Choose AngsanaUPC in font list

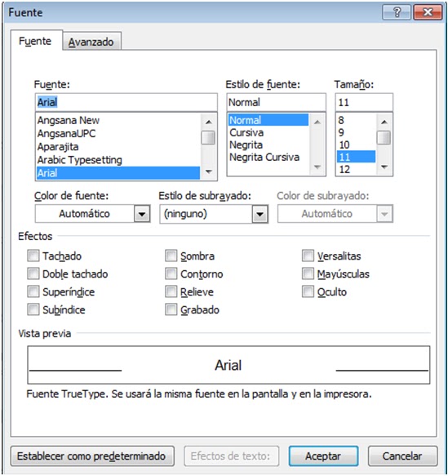[x=118, y=134]
